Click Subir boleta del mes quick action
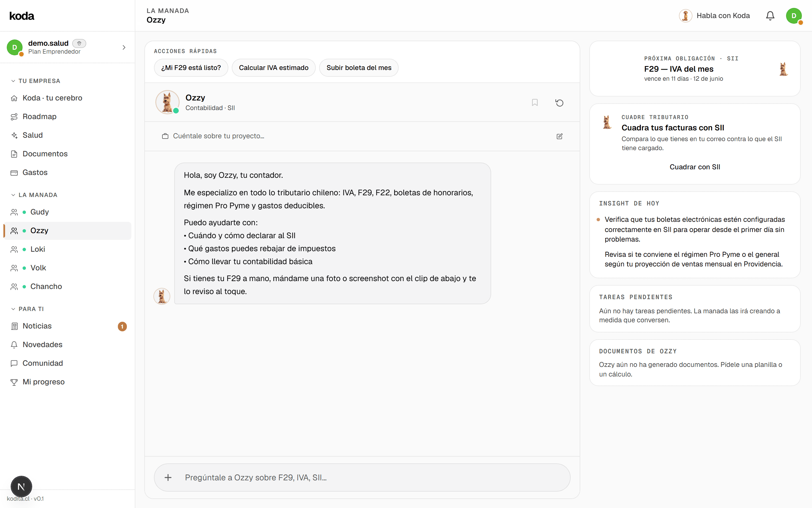This screenshot has width=812, height=508. pos(359,68)
